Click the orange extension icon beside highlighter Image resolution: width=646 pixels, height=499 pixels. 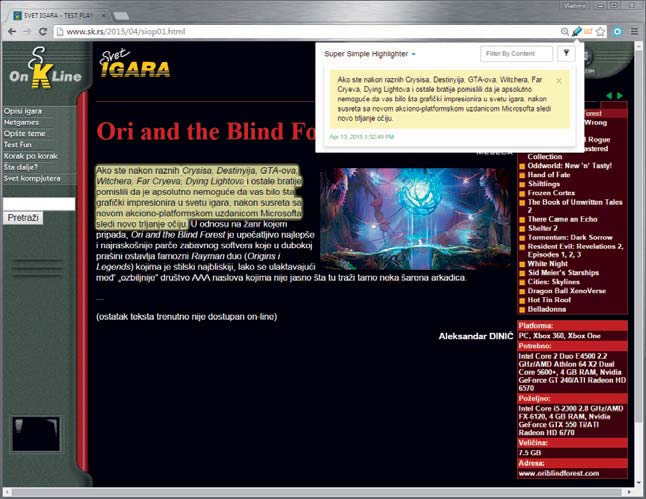588,31
